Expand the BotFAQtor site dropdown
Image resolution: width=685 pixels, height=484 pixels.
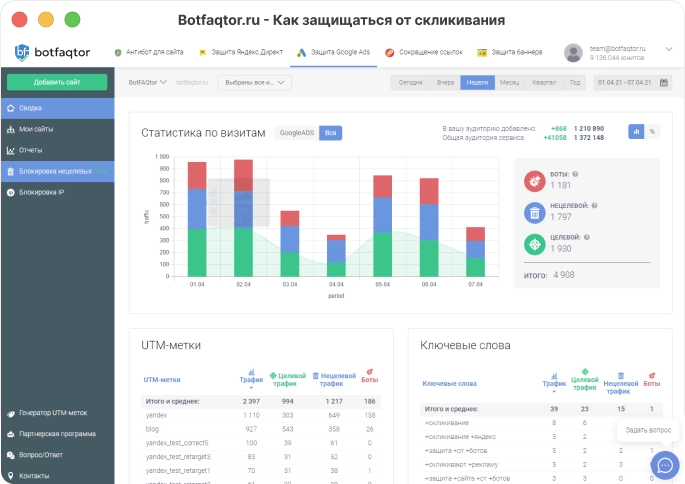tap(149, 83)
